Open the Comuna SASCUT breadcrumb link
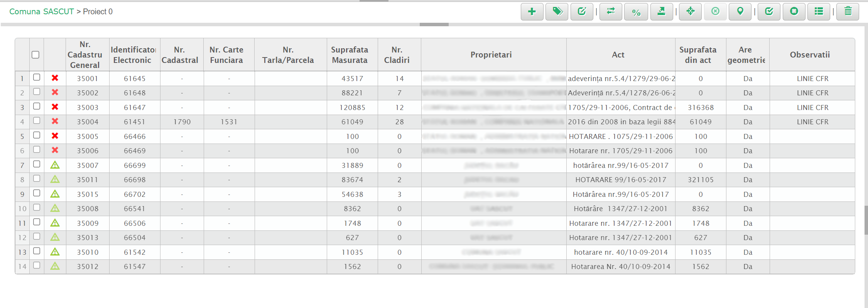 pos(41,12)
